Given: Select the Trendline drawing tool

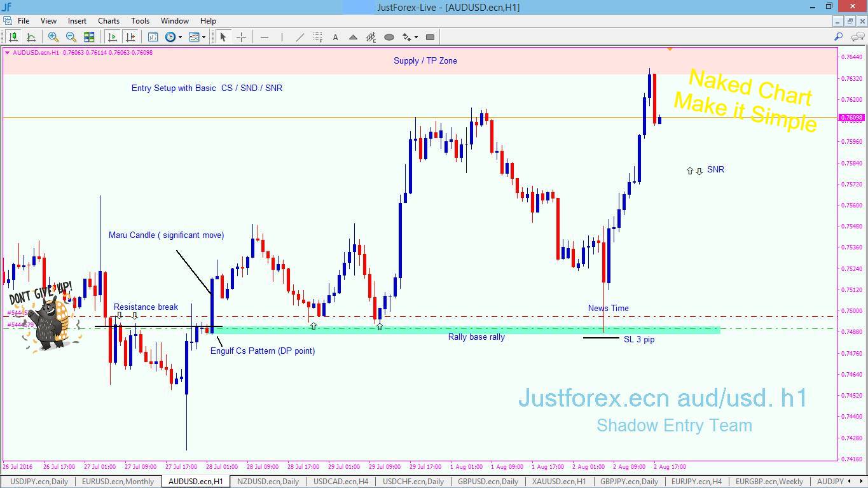Looking at the screenshot, I should (300, 36).
